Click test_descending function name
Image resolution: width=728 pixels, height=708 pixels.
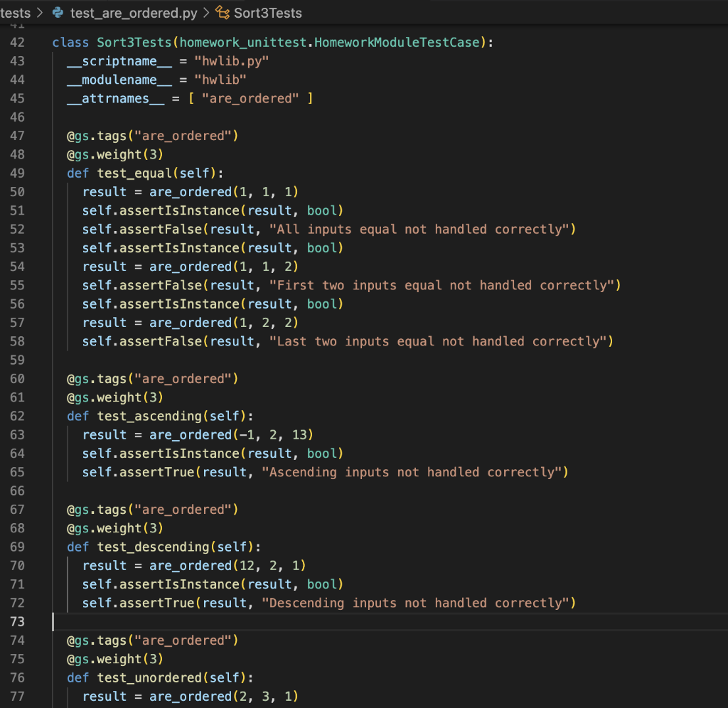(154, 547)
